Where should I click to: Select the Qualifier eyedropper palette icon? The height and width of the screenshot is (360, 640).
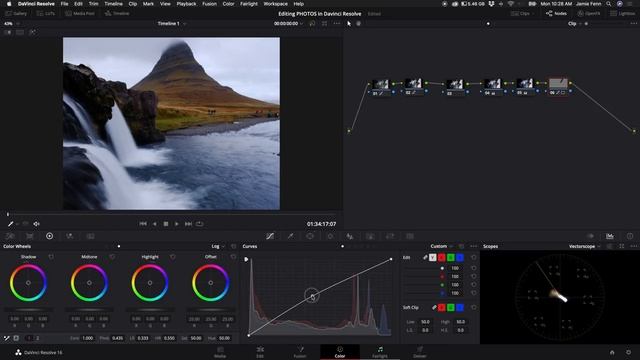tap(290, 236)
